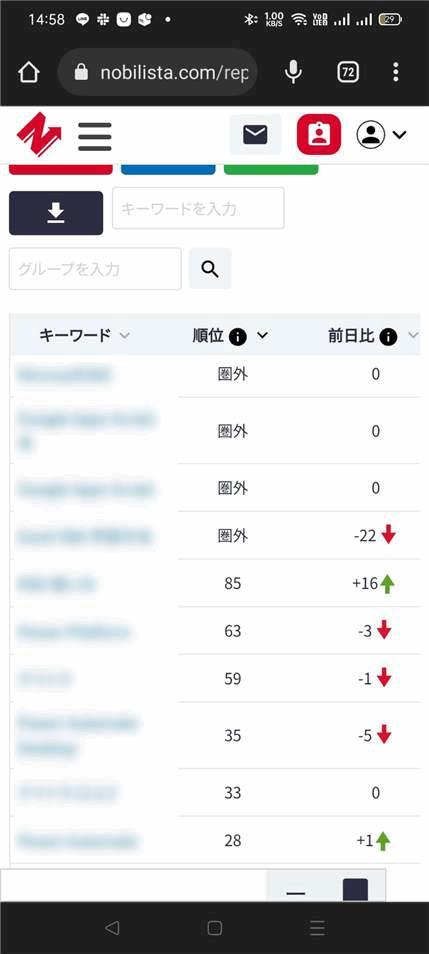Tap the Nobilista red logo
429x954 pixels.
click(x=39, y=134)
